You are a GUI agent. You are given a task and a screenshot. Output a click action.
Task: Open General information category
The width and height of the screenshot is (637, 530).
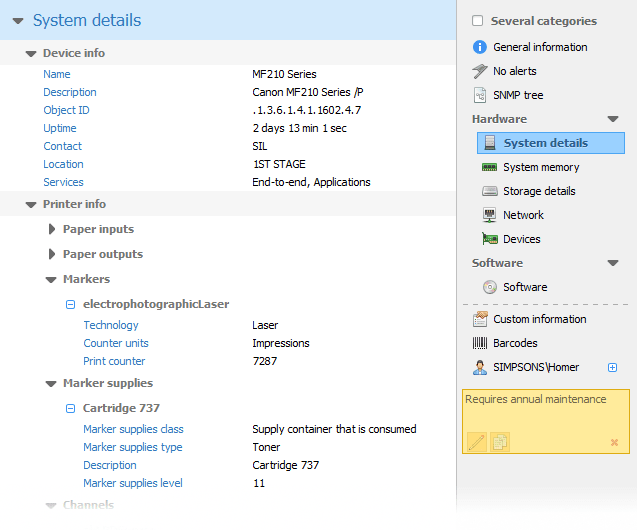pyautogui.click(x=539, y=47)
